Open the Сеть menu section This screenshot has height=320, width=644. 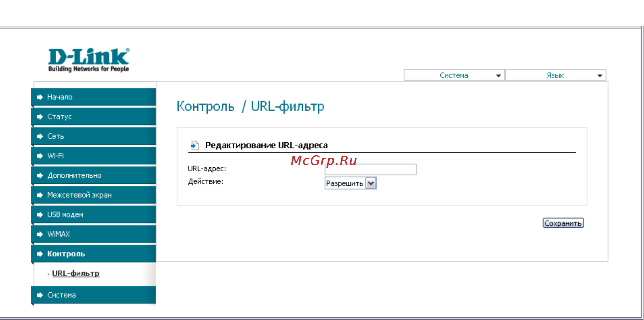coord(93,136)
